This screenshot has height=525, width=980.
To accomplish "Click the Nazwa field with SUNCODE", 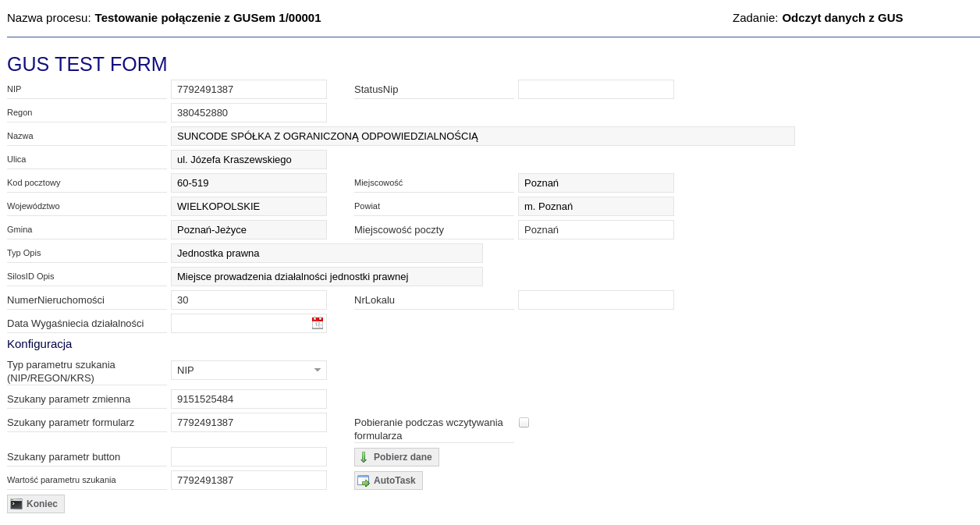I will click(x=483, y=136).
